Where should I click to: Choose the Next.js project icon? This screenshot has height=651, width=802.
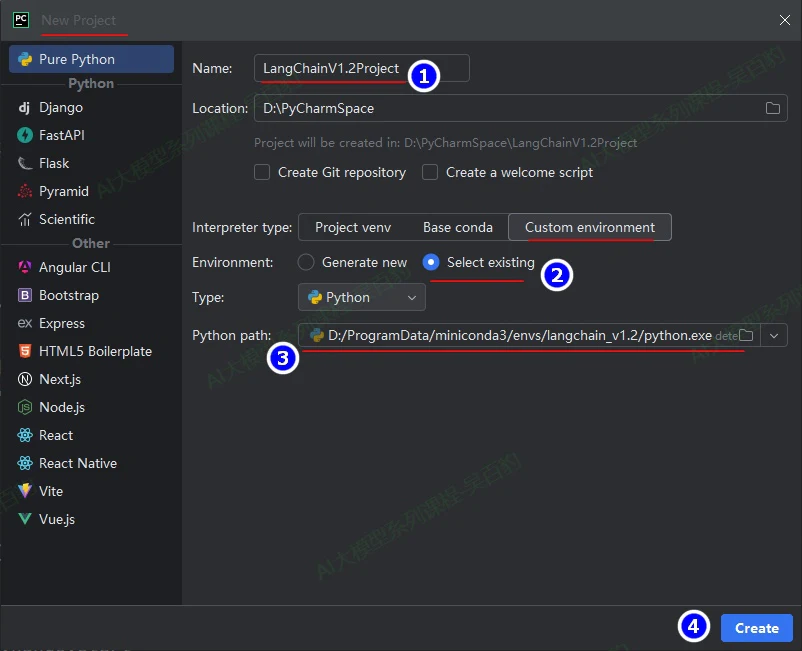point(25,379)
